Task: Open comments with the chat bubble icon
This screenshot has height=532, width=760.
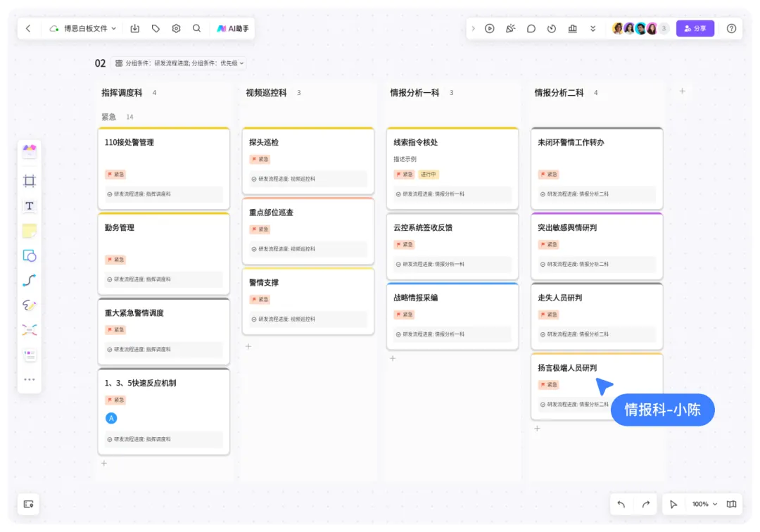Action: click(531, 29)
